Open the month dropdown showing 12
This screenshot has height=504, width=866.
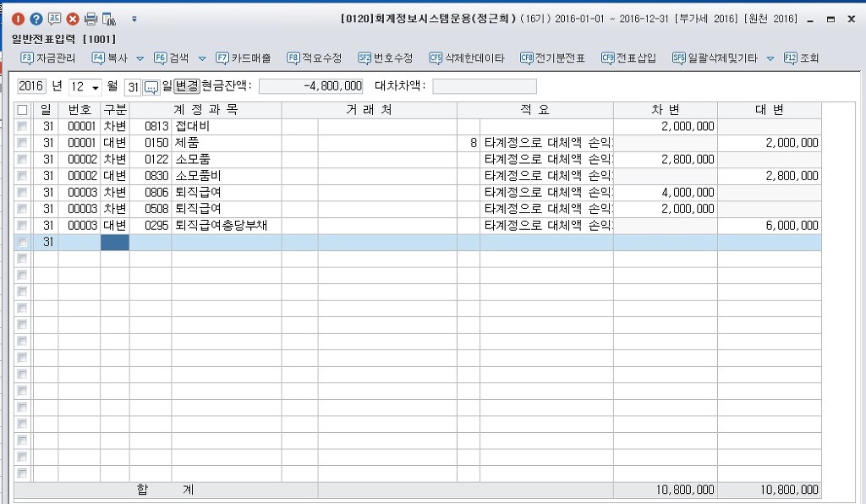click(96, 87)
